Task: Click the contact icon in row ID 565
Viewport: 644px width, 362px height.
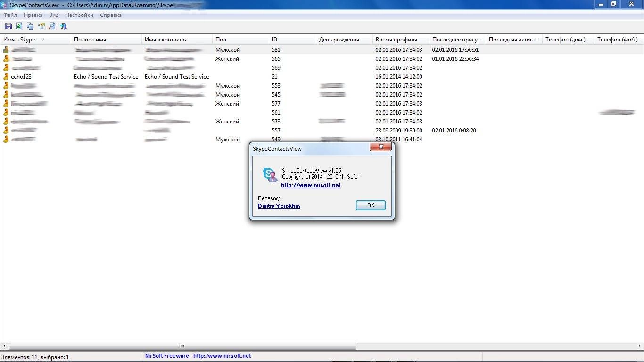Action: click(x=6, y=58)
